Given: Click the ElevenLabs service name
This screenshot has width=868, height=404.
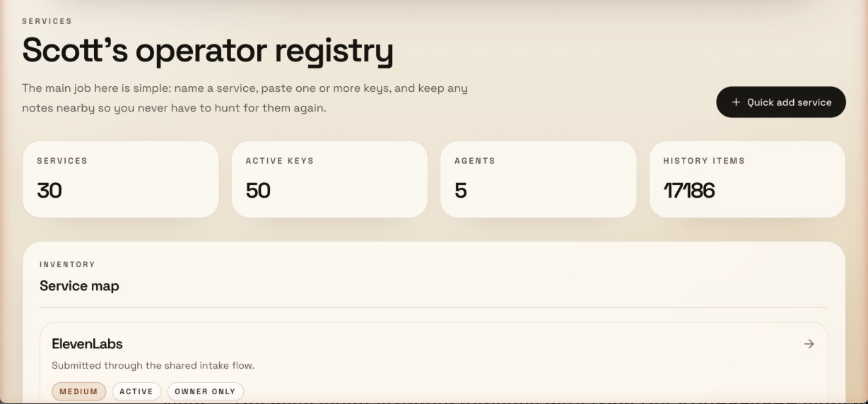Looking at the screenshot, I should coord(87,344).
